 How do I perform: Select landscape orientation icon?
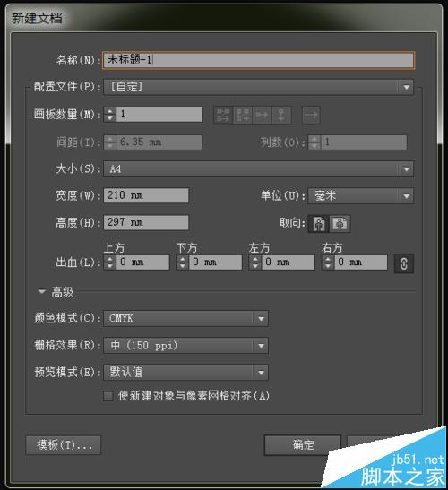pyautogui.click(x=340, y=223)
